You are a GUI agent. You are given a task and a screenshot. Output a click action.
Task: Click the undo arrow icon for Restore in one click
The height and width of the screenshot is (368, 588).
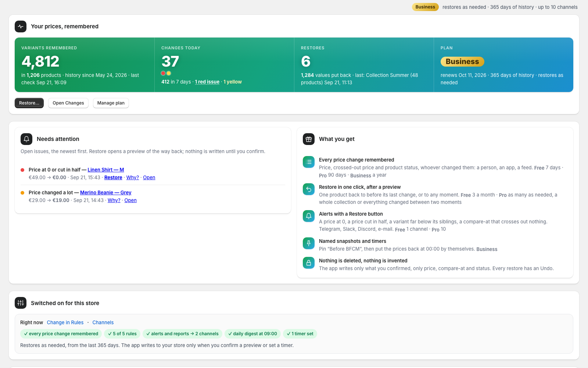309,189
